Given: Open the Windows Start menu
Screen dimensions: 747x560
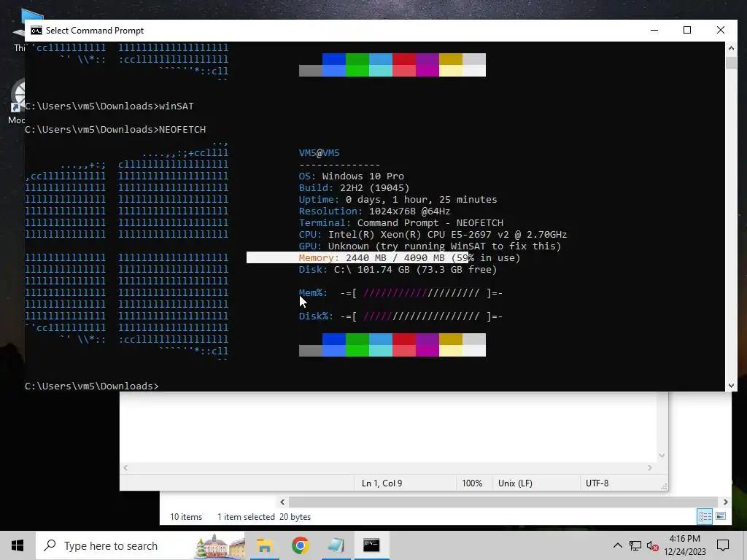Looking at the screenshot, I should point(18,545).
